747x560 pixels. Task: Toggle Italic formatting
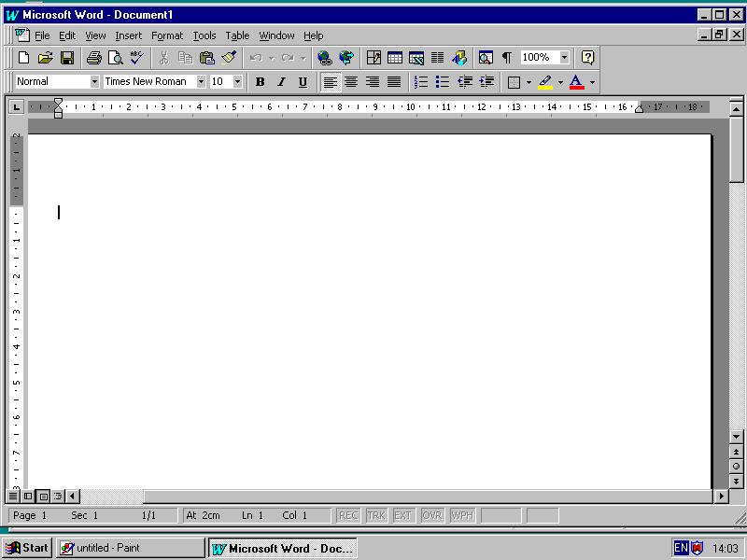[282, 82]
